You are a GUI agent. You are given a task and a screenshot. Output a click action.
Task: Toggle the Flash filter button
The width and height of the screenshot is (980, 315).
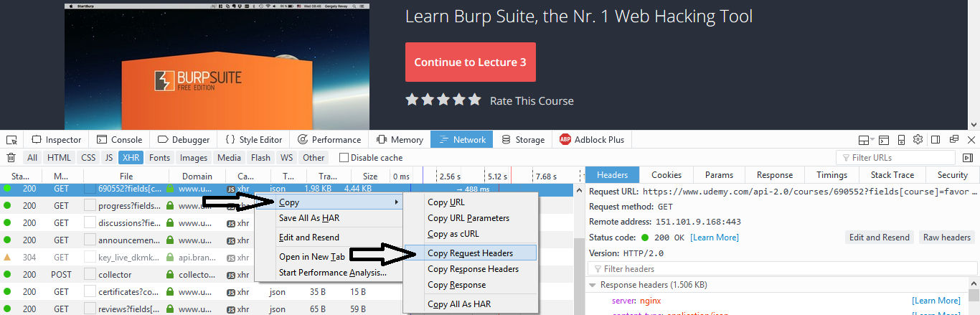pos(261,158)
